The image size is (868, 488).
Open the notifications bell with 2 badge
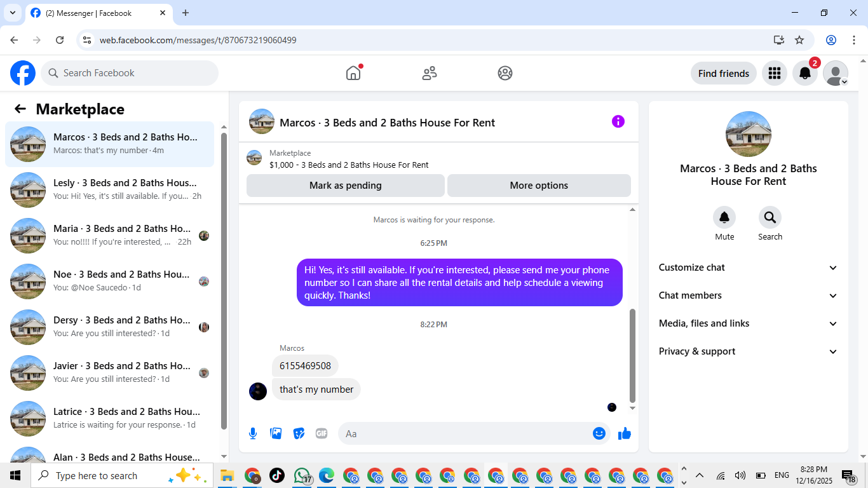[x=805, y=73]
